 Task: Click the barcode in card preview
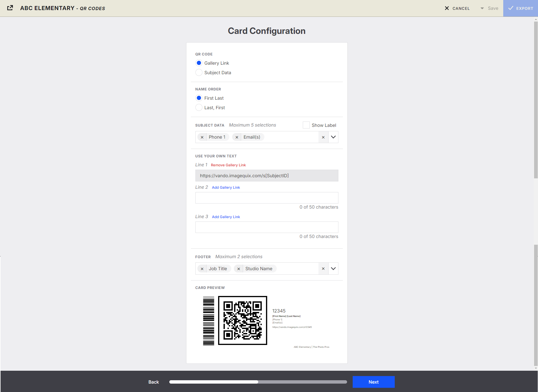pyautogui.click(x=209, y=321)
